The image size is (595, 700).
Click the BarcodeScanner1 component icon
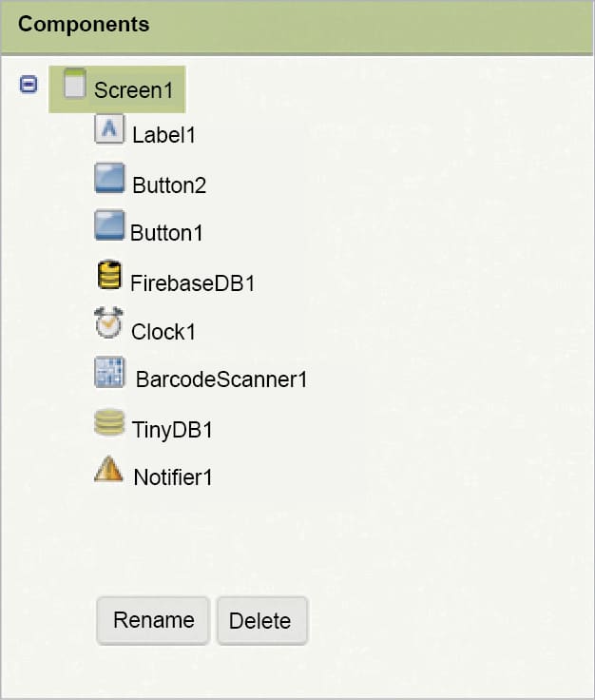click(109, 373)
